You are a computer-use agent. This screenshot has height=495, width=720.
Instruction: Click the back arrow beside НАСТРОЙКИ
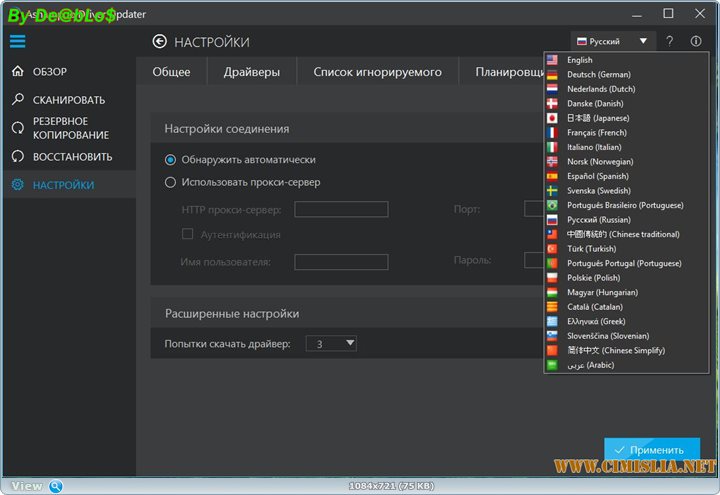click(x=159, y=42)
